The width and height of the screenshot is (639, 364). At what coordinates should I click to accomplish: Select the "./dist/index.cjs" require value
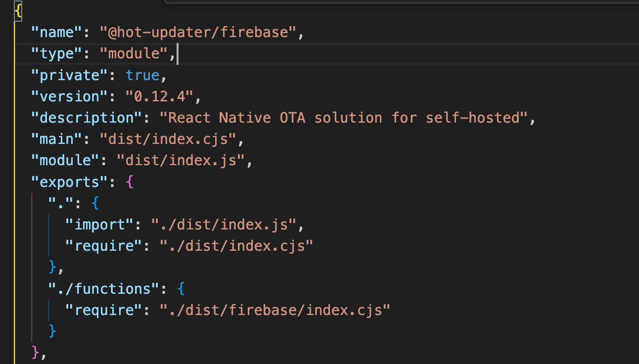tap(237, 245)
